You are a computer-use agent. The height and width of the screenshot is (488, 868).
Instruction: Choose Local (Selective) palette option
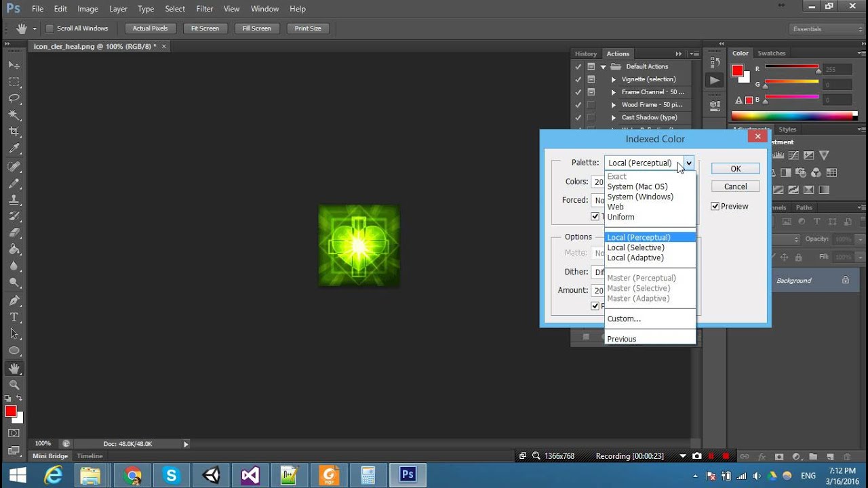[636, 247]
